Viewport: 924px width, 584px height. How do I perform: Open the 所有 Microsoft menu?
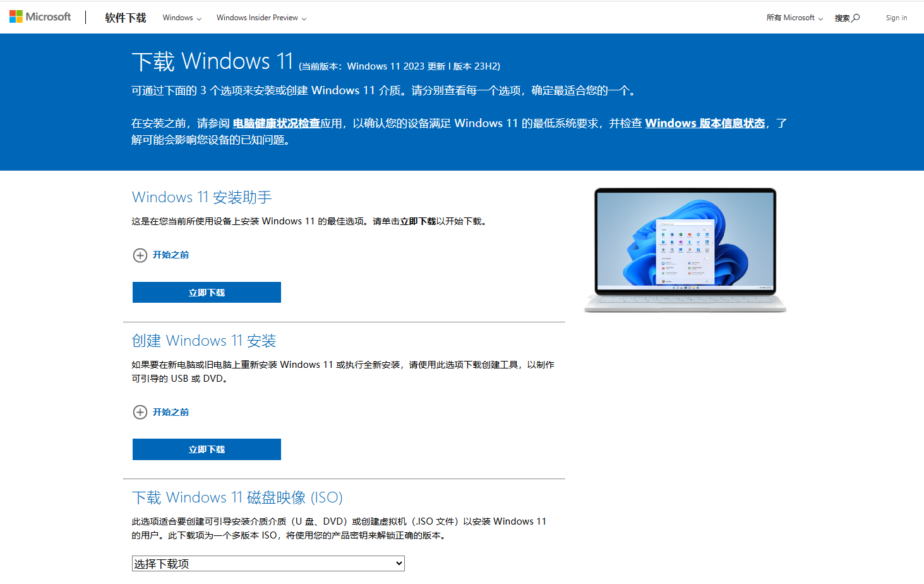[789, 18]
